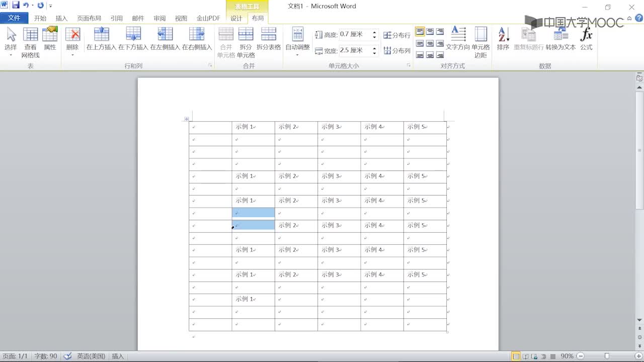Insert row above (在上方插入)
The image size is (644, 362).
[101, 39]
